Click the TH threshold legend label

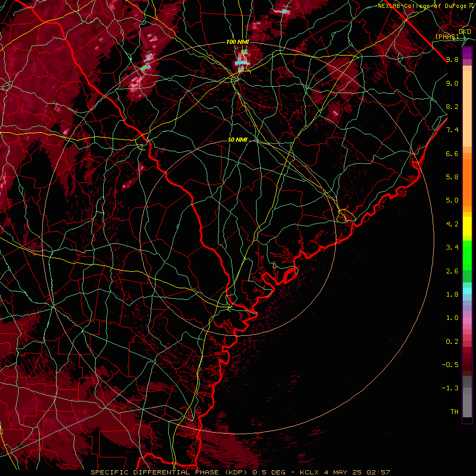[454, 412]
